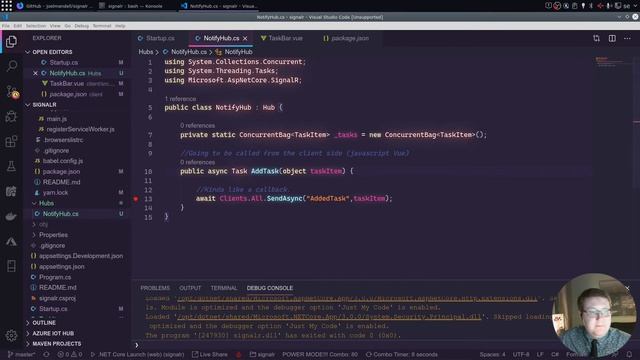
Task: Open the Help menu
Action: (x=120, y=26)
